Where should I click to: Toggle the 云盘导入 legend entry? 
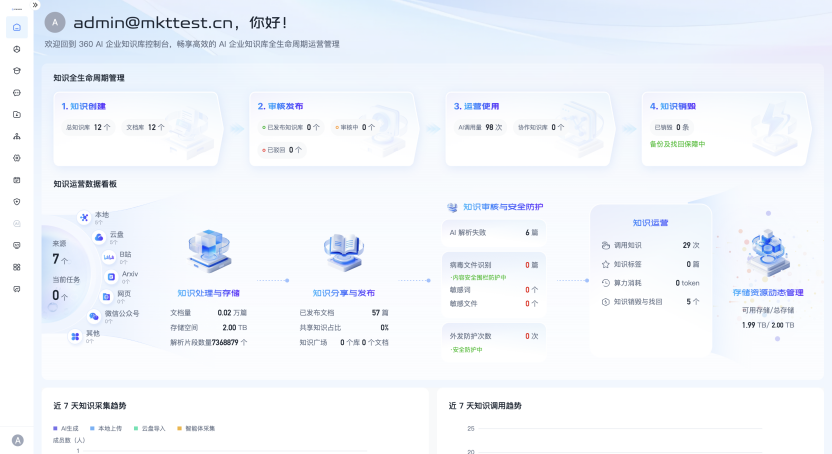click(150, 429)
